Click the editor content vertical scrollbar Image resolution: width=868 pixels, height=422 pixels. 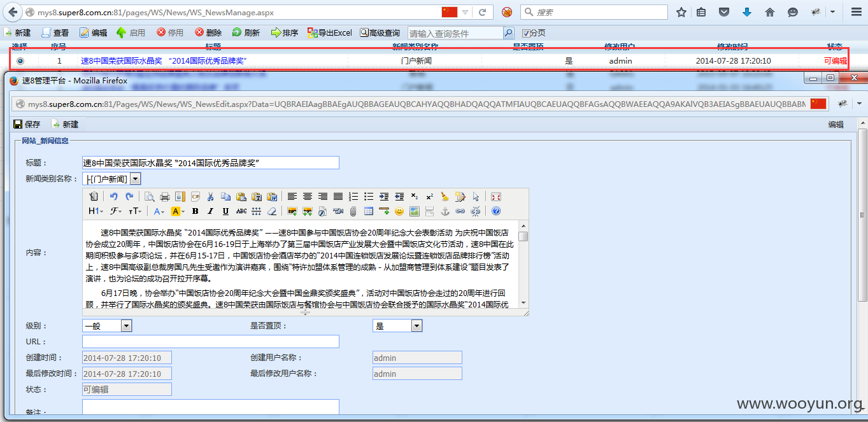(523, 264)
